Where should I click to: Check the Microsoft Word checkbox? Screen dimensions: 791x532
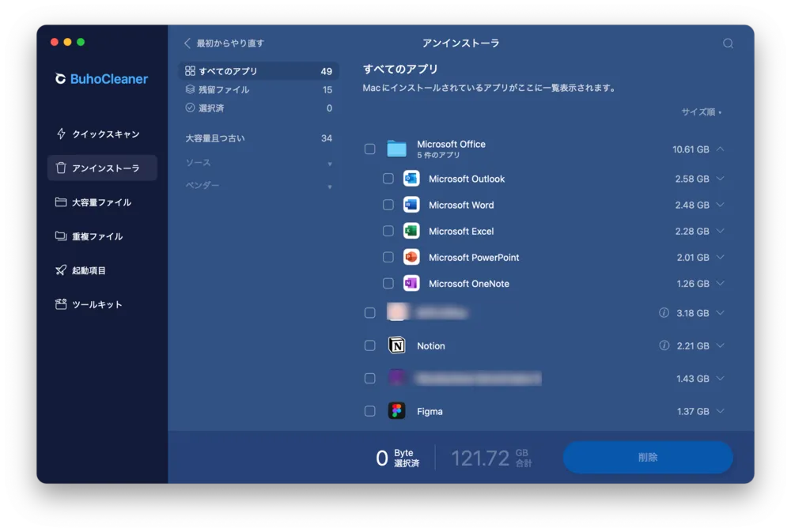click(x=388, y=205)
